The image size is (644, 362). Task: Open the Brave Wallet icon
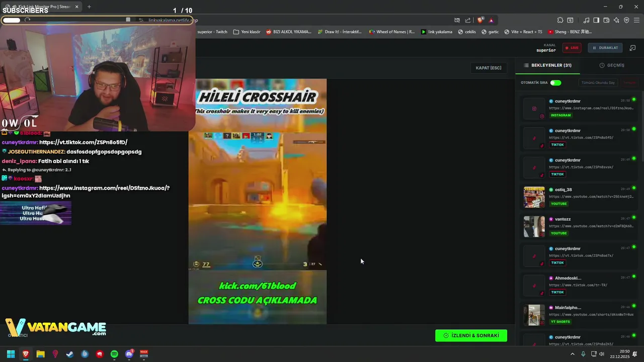tap(606, 20)
